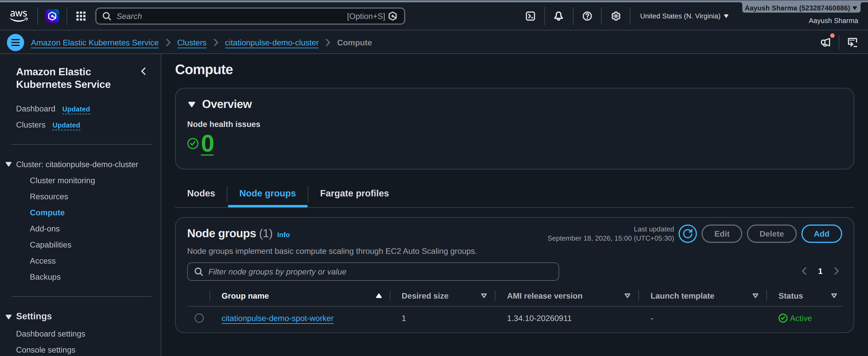
Task: Open Backups in sidebar
Action: [45, 277]
